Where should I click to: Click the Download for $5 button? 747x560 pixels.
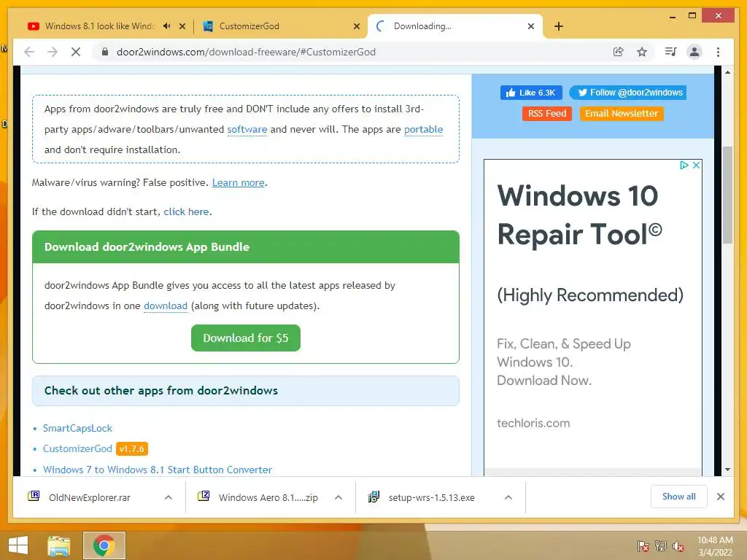point(246,338)
